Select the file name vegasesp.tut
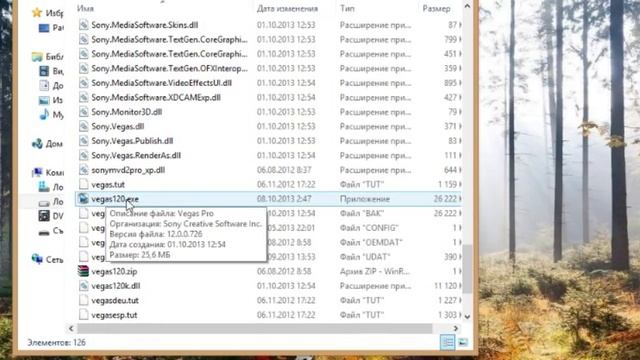 tap(114, 315)
